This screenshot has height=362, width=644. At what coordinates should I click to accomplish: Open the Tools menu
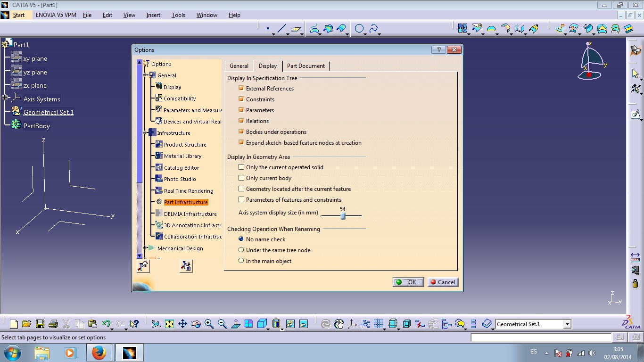178,15
